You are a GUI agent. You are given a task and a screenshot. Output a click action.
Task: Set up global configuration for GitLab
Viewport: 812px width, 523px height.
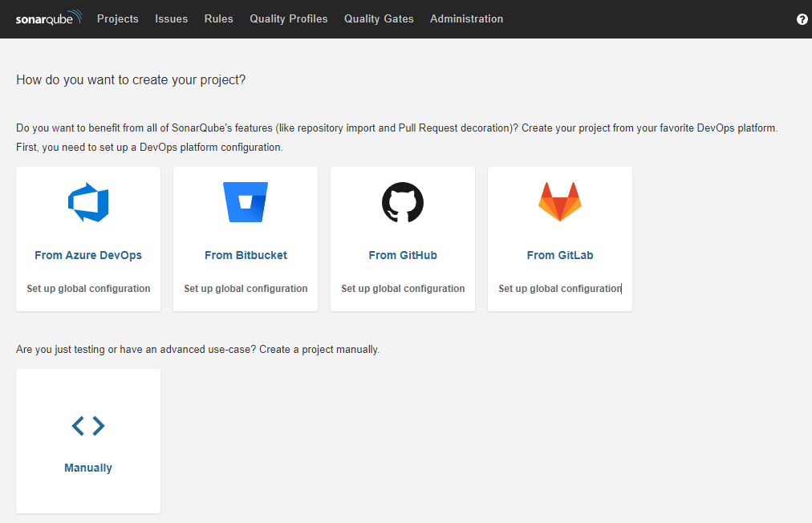coord(560,289)
